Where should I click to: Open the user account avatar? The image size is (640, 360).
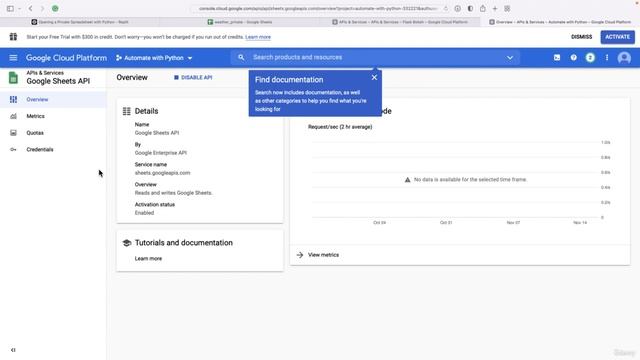tap(624, 58)
